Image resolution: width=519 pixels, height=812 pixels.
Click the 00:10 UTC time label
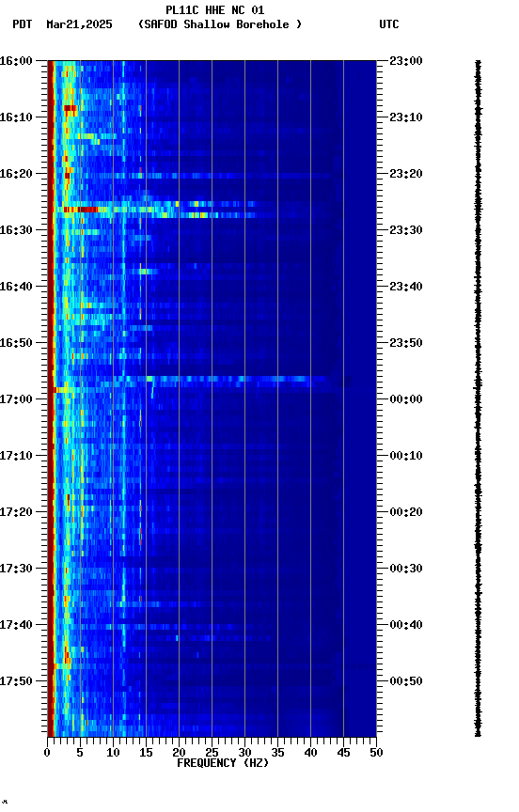click(x=406, y=456)
